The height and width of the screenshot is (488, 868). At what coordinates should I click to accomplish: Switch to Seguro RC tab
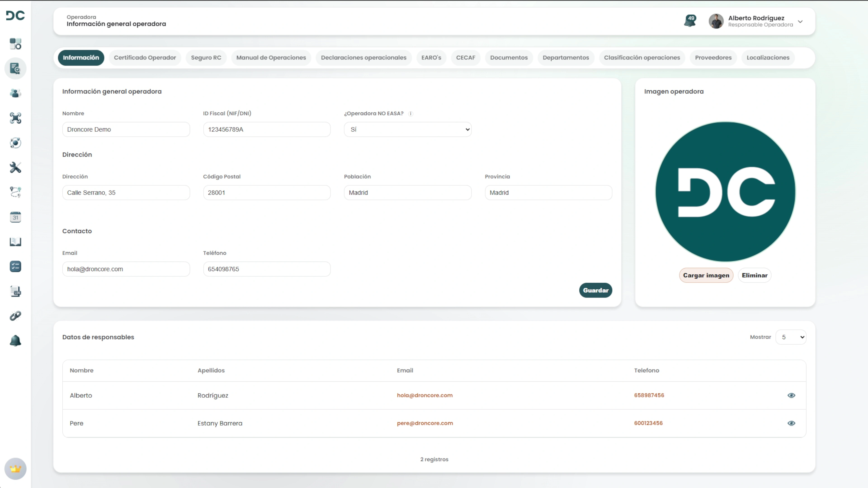pyautogui.click(x=206, y=58)
